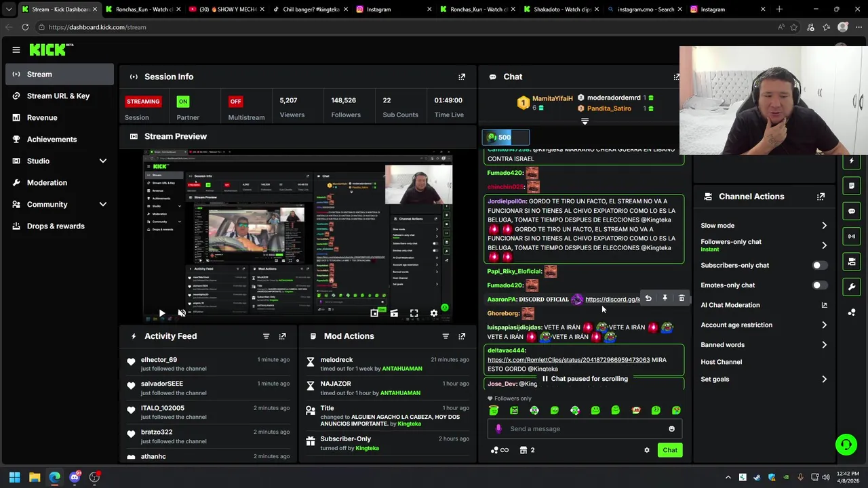The height and width of the screenshot is (488, 868).
Task: Unmute the stream preview audio
Action: pos(182,313)
